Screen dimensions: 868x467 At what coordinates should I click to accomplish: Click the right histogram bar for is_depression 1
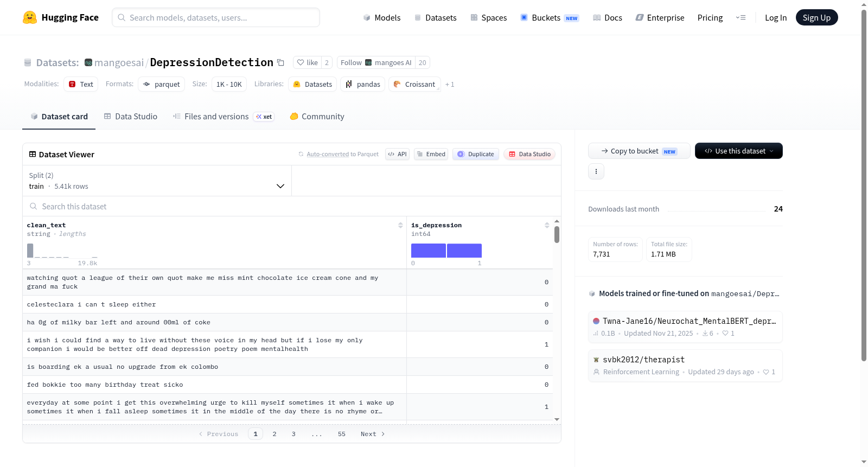[464, 251]
